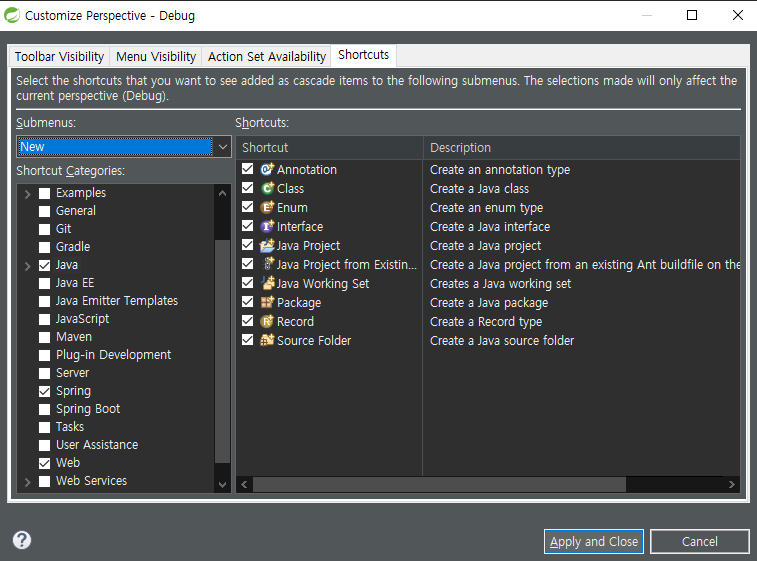This screenshot has height=561, width=757.
Task: Click the Class shortcut icon
Action: (267, 188)
